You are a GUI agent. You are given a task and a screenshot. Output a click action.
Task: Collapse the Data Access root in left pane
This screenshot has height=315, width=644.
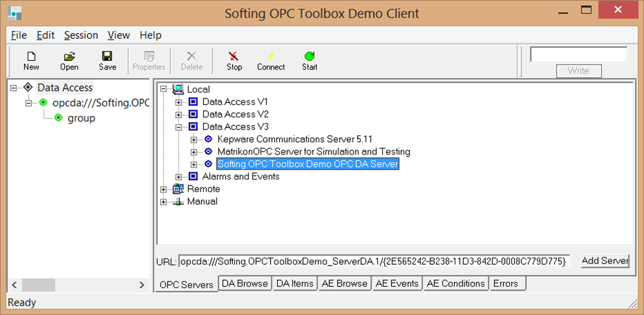pos(14,88)
